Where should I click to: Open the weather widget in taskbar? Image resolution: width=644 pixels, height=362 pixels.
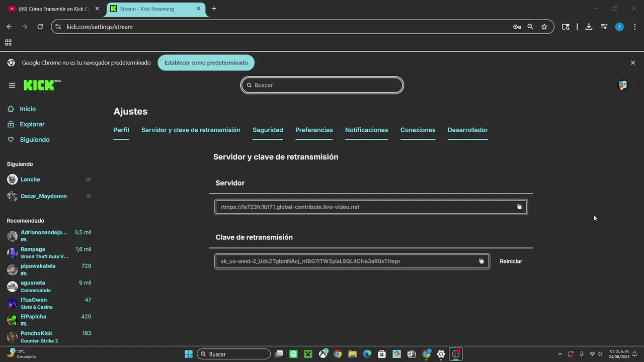21,354
